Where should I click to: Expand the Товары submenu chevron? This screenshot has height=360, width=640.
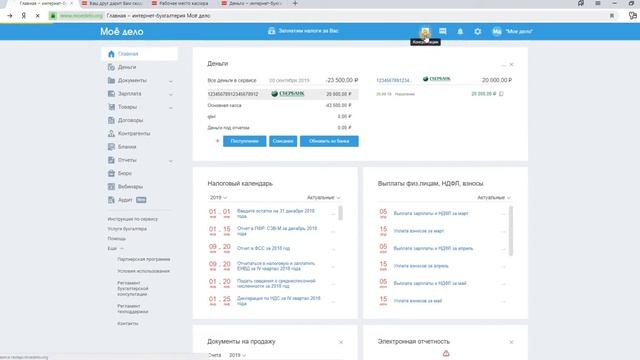point(171,107)
